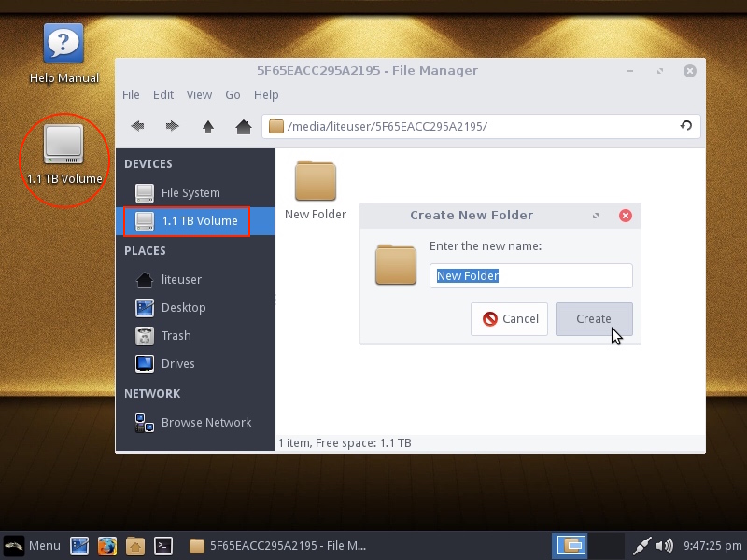The height and width of the screenshot is (560, 747).
Task: Reload the current folder
Action: point(686,126)
